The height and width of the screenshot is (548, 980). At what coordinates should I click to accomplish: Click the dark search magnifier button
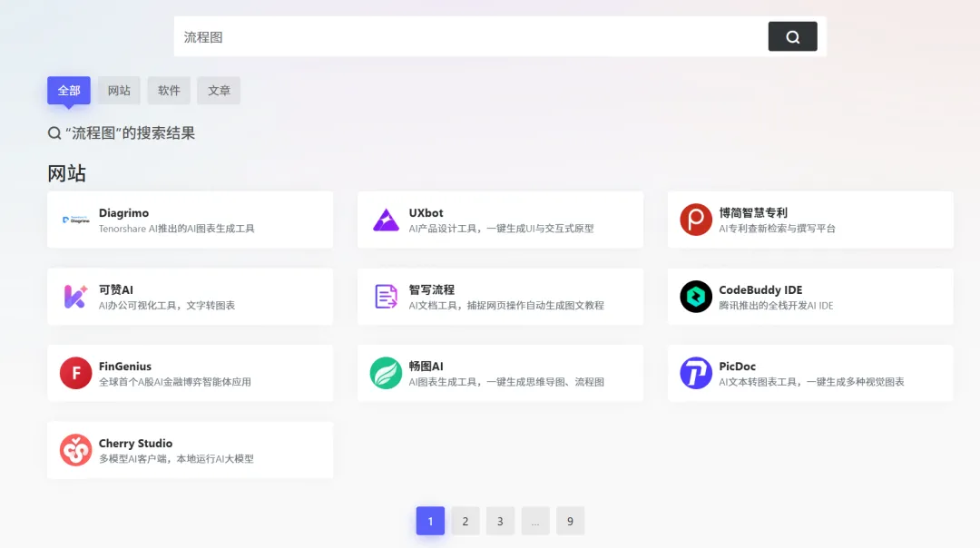coord(792,37)
